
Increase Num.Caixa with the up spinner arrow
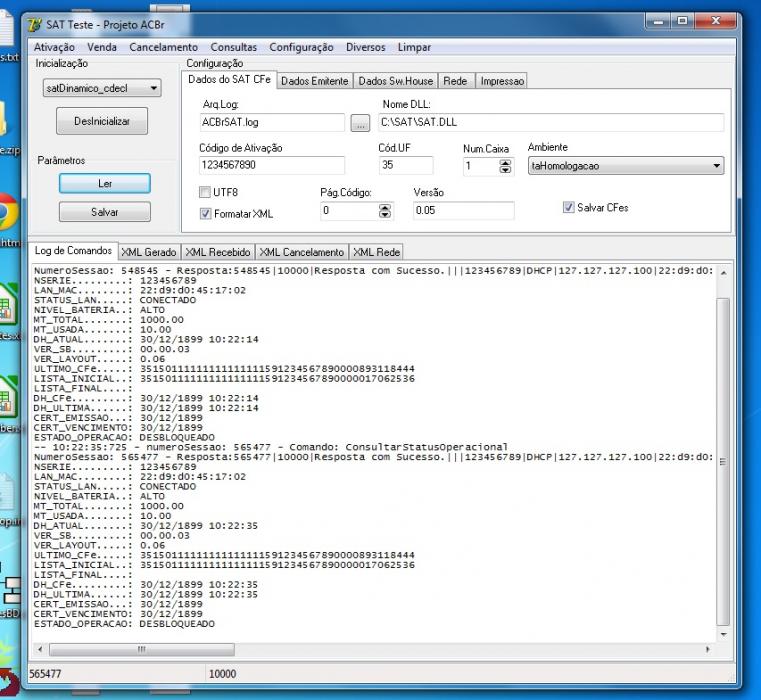(x=505, y=163)
